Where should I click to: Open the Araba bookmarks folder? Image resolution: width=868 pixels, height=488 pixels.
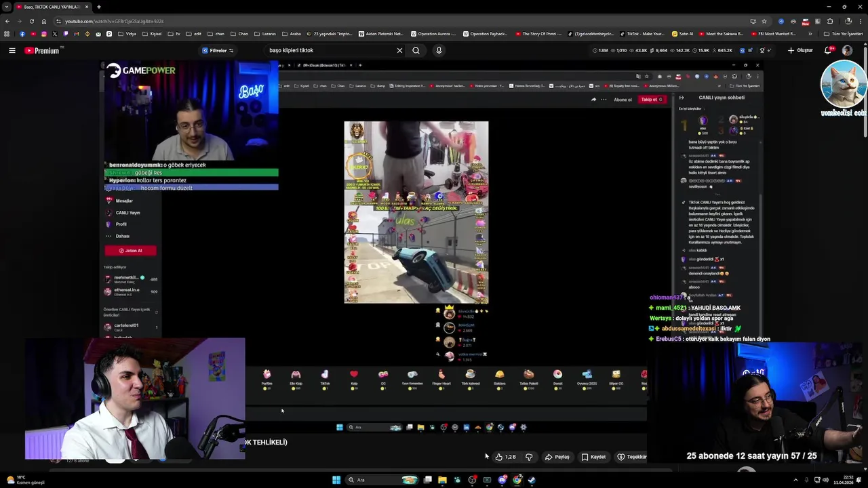291,34
